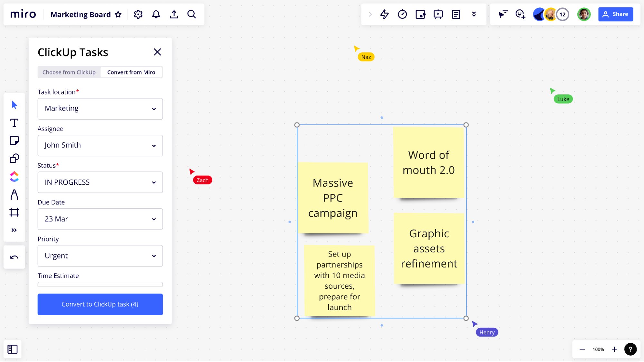This screenshot has height=362, width=644.
Task: Open the ClickUp app icon in toolbar
Action: pyautogui.click(x=14, y=176)
